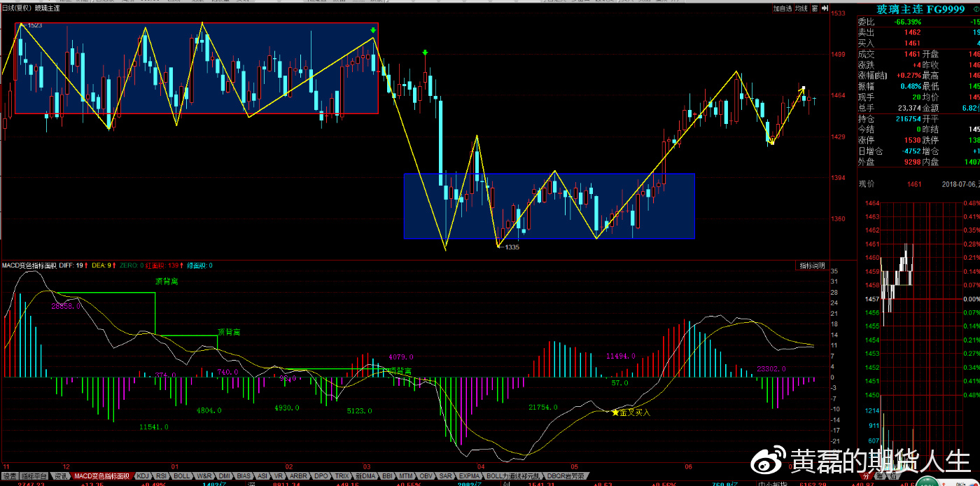The image size is (980, 486).
Task: Toggle the 均线 moving average display
Action: (801, 8)
